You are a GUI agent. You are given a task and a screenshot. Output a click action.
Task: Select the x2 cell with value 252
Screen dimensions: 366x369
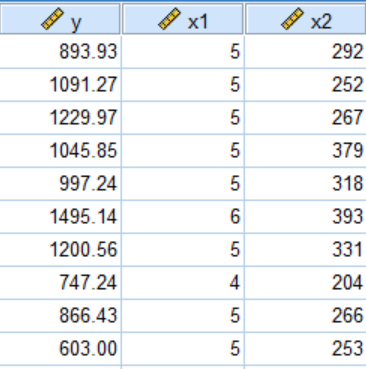[x=306, y=85]
